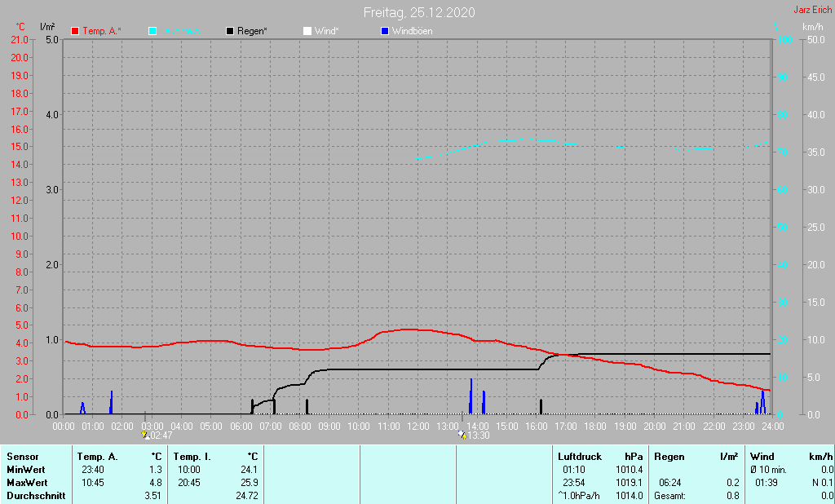The height and width of the screenshot is (504, 835).
Task: Click the red Temp. A. legend swatch
Action: pyautogui.click(x=75, y=31)
